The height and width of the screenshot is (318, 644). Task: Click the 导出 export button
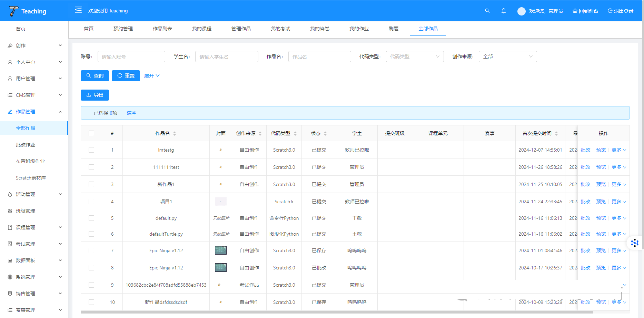point(95,95)
